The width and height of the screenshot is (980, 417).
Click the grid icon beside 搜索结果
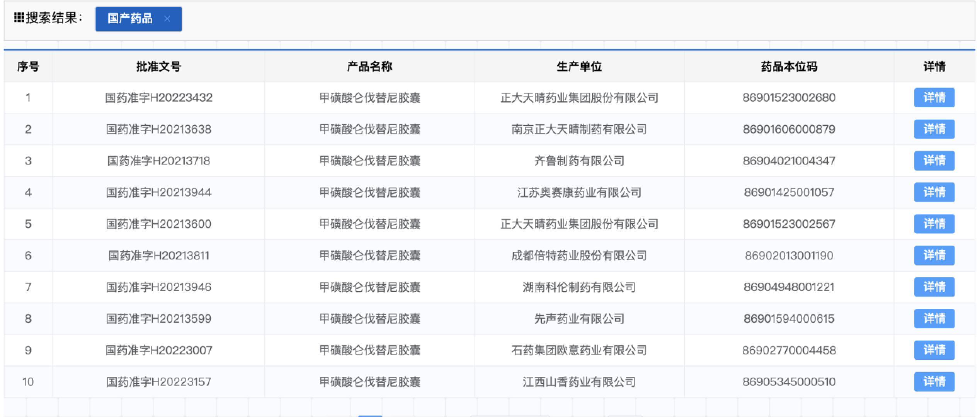click(19, 18)
